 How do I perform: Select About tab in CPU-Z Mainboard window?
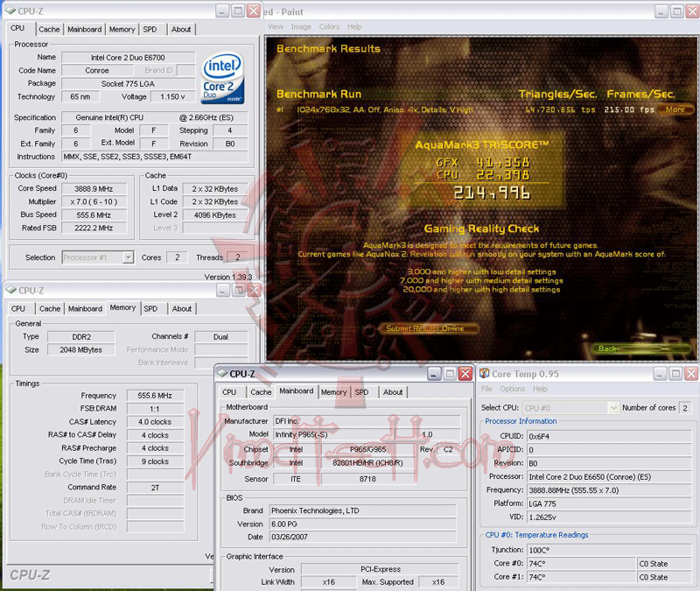[x=393, y=392]
